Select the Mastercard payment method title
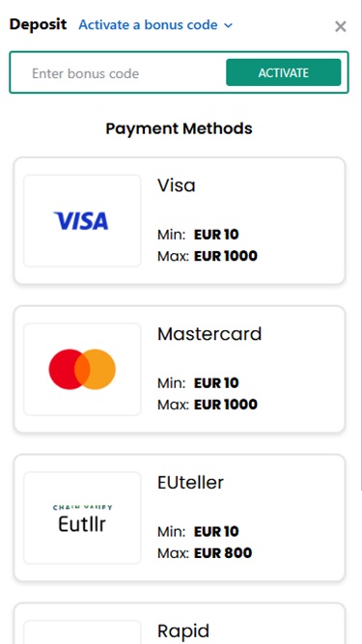The height and width of the screenshot is (644, 362). pyautogui.click(x=209, y=334)
